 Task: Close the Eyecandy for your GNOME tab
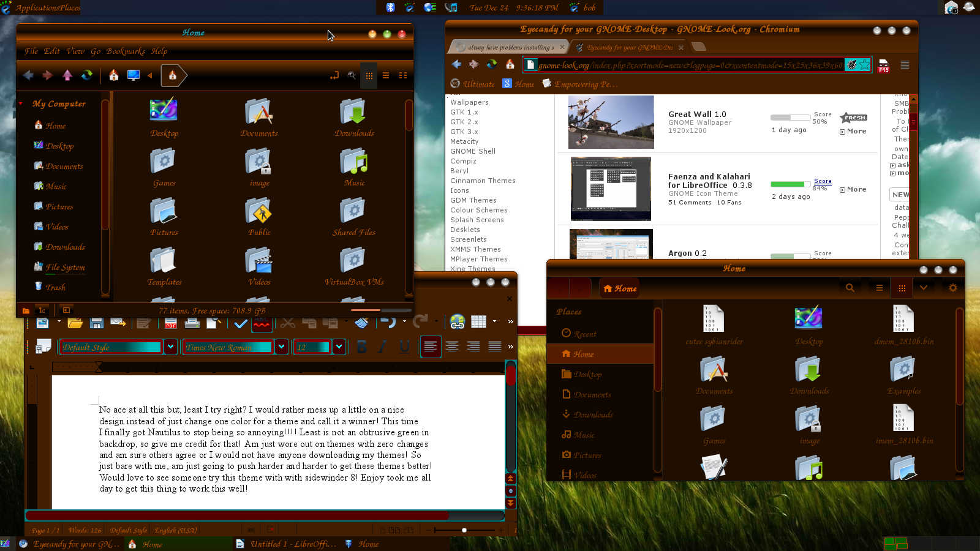(680, 47)
